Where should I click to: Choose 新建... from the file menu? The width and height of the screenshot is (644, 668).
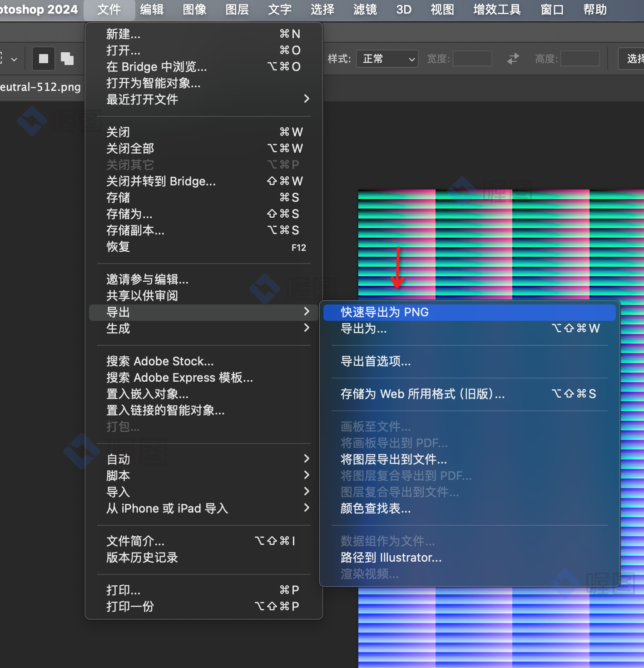203,34
